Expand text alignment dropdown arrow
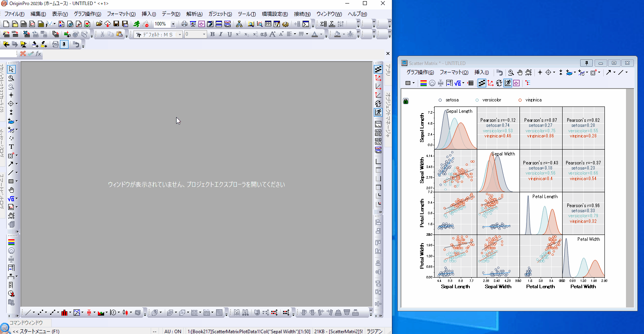This screenshot has width=644, height=334. (x=295, y=34)
